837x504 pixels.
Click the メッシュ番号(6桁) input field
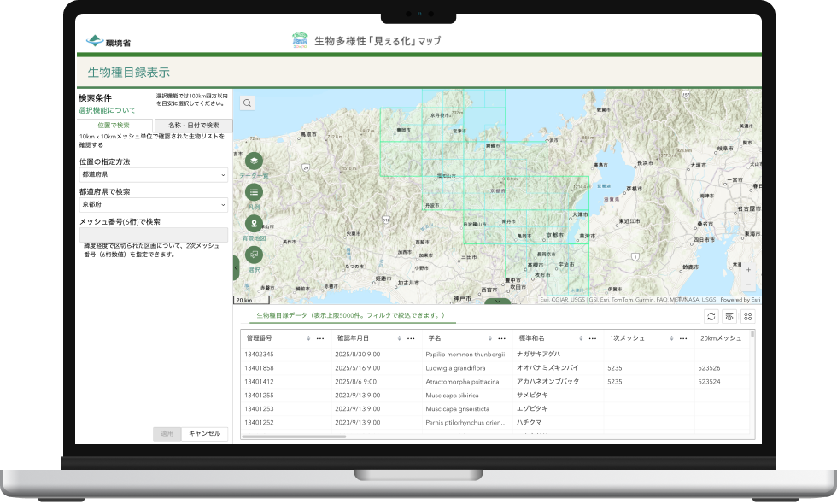click(x=153, y=234)
